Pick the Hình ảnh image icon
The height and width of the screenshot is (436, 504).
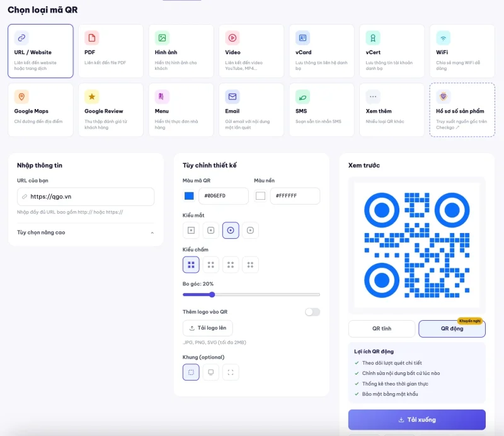(162, 38)
